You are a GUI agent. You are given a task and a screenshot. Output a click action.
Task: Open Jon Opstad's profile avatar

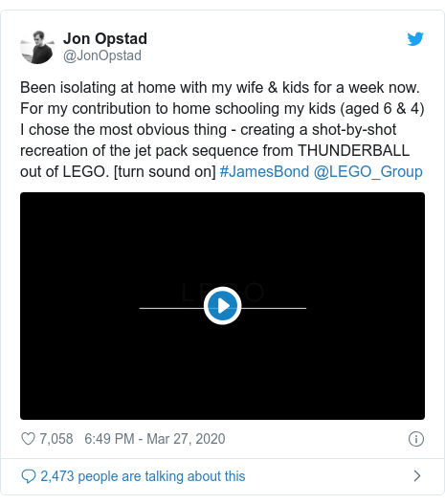point(37,47)
